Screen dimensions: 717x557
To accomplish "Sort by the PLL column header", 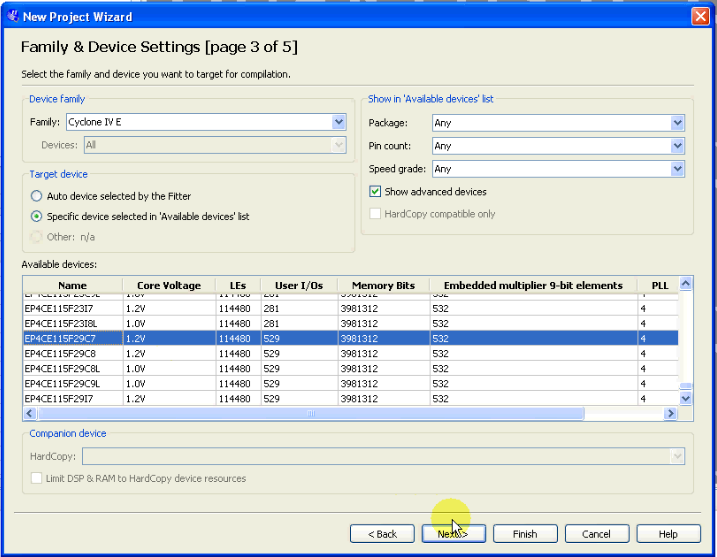I will point(658,285).
